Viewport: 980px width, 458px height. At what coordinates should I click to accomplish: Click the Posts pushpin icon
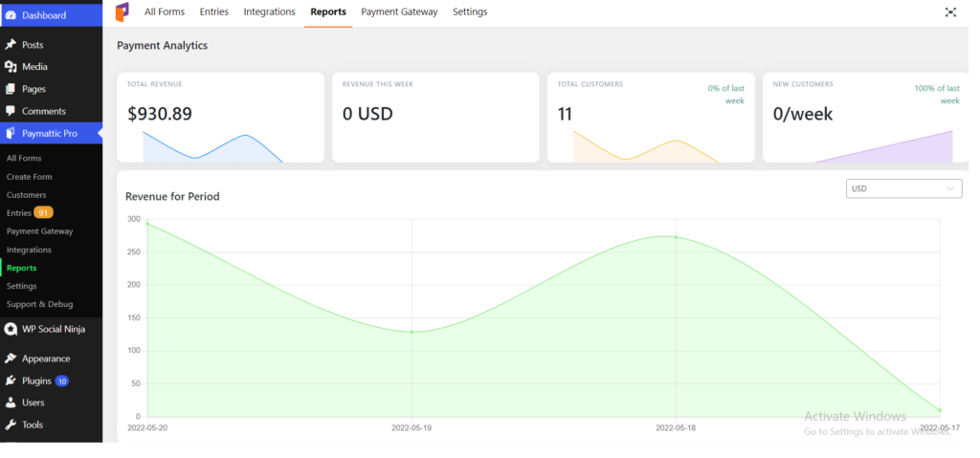pos(11,45)
